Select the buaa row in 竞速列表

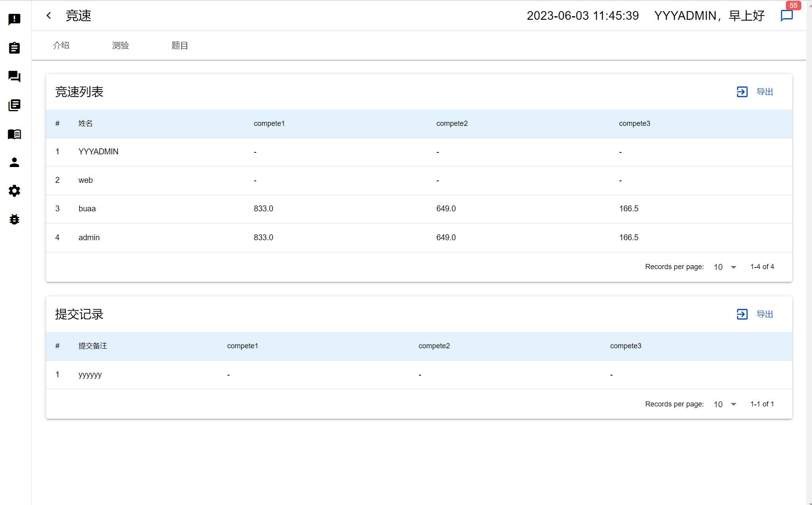(87, 209)
